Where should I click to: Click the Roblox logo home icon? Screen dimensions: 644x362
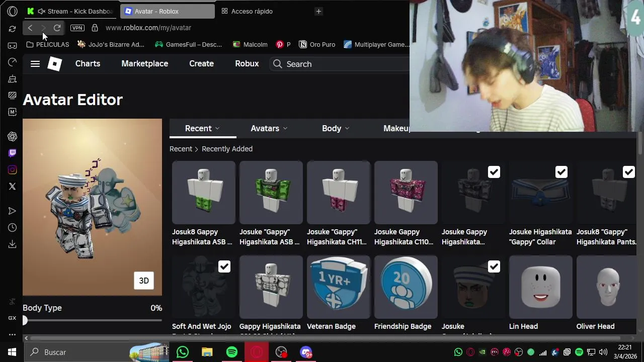pos(54,64)
